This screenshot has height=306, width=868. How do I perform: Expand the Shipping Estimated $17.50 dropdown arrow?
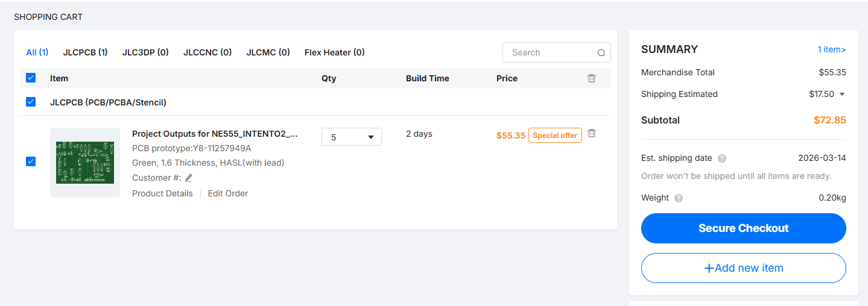pyautogui.click(x=842, y=94)
